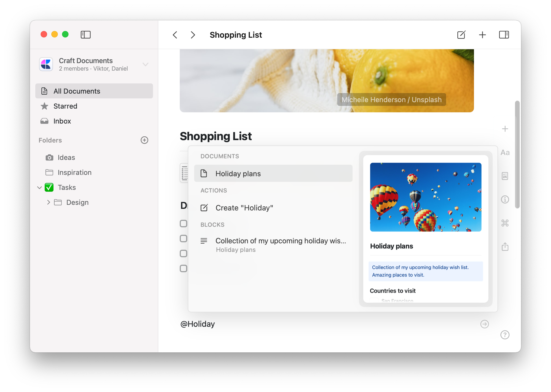Image resolution: width=551 pixels, height=392 pixels.
Task: Click the font size Aa icon
Action: (x=506, y=152)
